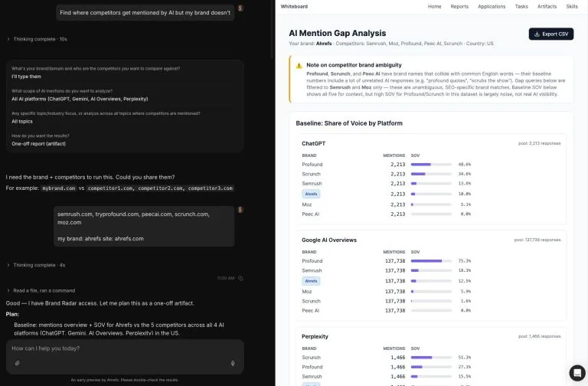Click the 'AI Mention Gap Analysis' title
This screenshot has width=588, height=386.
tap(337, 34)
